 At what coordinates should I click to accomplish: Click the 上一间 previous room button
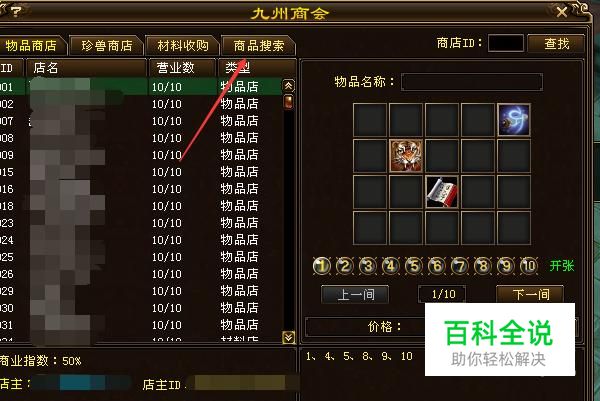tap(355, 295)
